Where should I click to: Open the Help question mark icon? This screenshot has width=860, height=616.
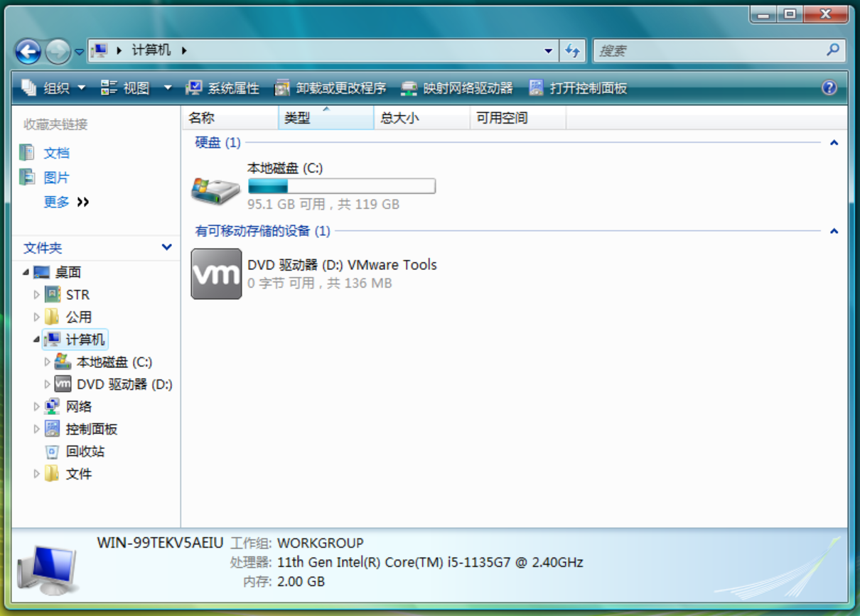829,88
